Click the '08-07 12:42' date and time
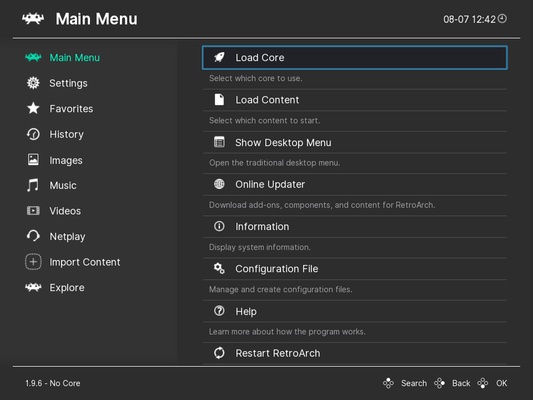This screenshot has width=533, height=400. (469, 19)
